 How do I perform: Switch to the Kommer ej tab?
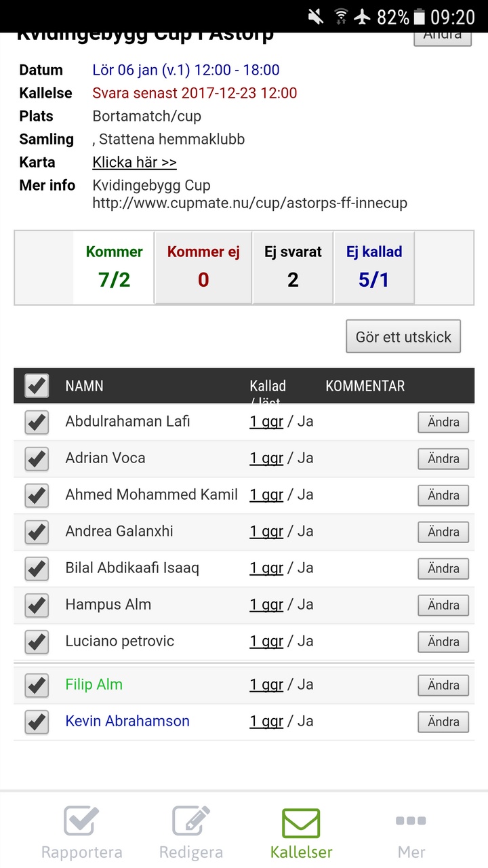pyautogui.click(x=203, y=267)
